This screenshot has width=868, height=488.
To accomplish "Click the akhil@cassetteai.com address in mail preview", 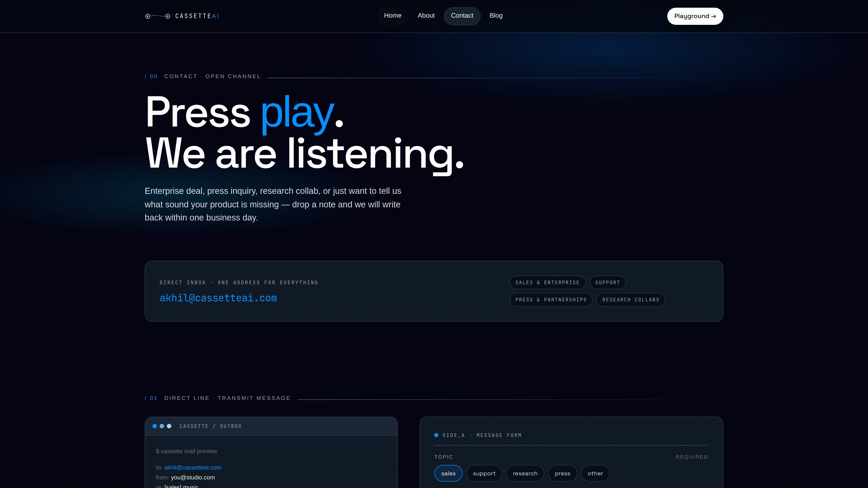I will click(192, 467).
